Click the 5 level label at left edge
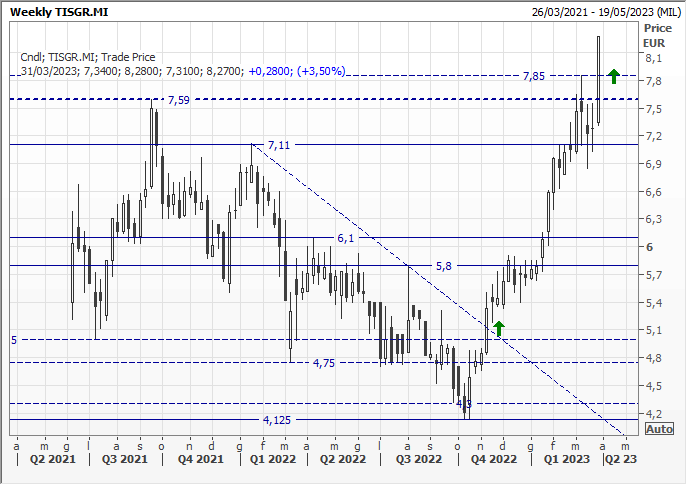 (14, 340)
